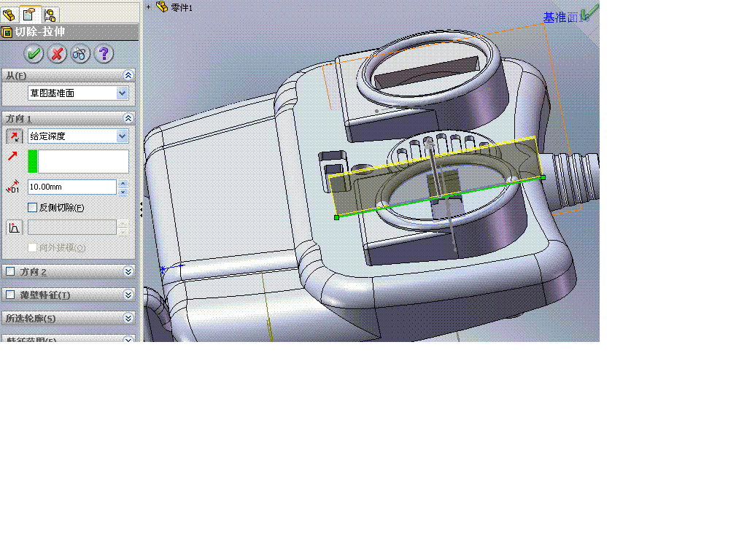Screen dimensions: 747x560
Task: Toggle the 向外拔模 checkbox
Action: pos(32,248)
